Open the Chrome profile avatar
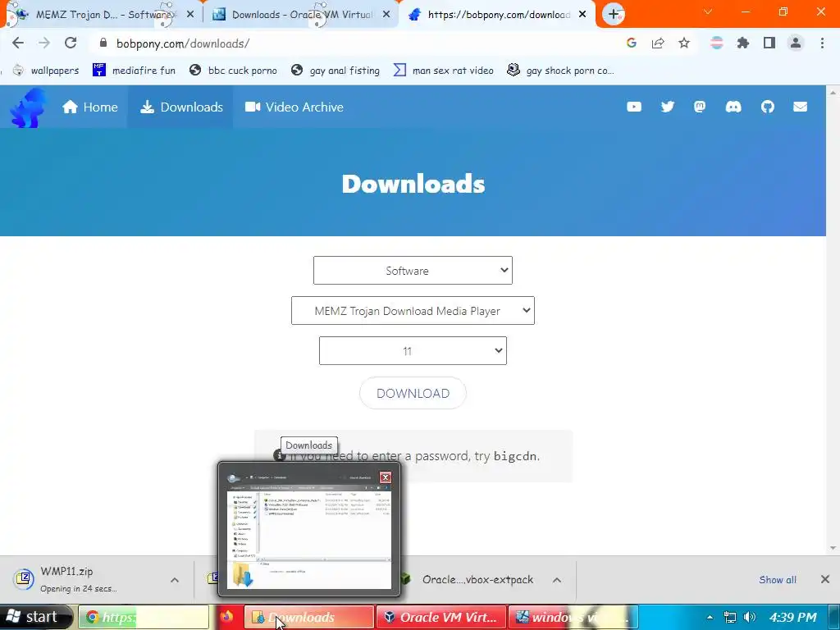 (796, 43)
